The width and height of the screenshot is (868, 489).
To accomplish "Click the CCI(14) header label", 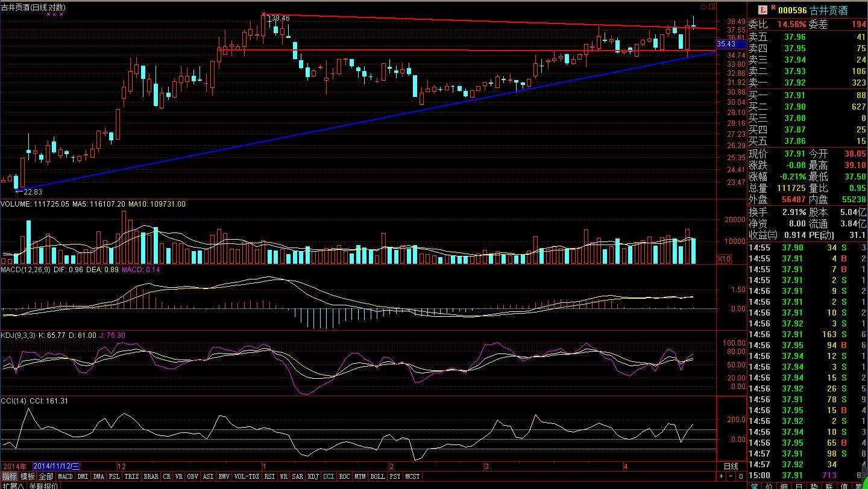I will [13, 401].
